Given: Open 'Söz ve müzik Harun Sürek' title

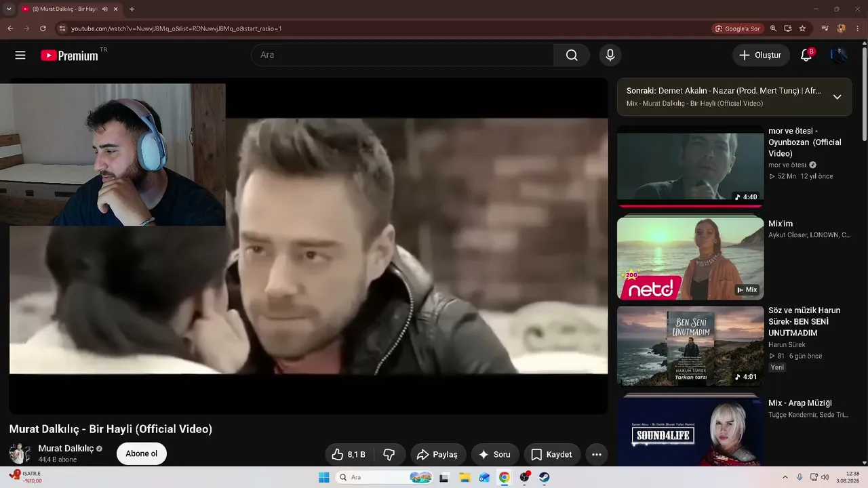Looking at the screenshot, I should click(x=804, y=322).
